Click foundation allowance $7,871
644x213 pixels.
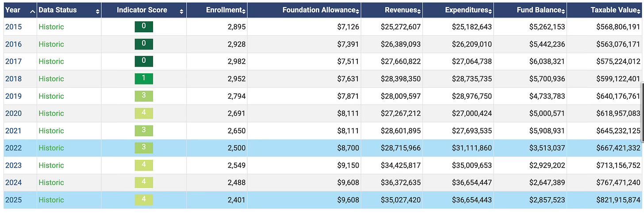348,96
